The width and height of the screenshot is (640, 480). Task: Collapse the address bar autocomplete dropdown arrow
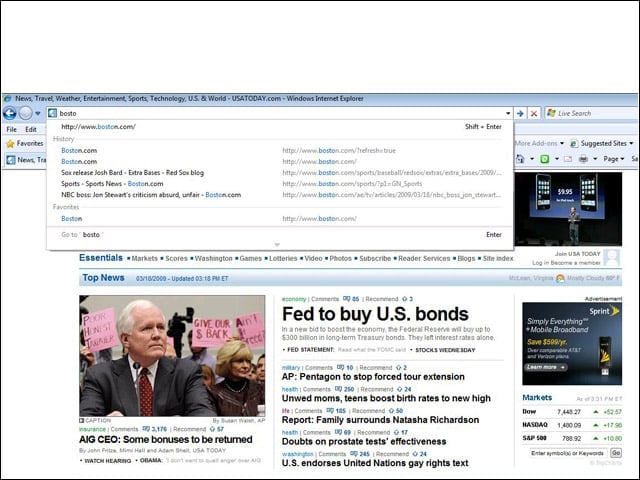click(x=508, y=113)
